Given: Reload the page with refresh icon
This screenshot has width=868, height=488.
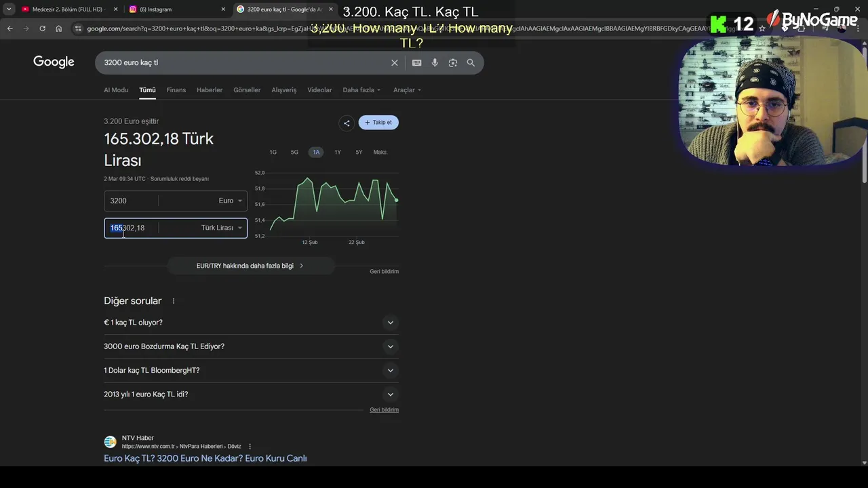Looking at the screenshot, I should [42, 28].
